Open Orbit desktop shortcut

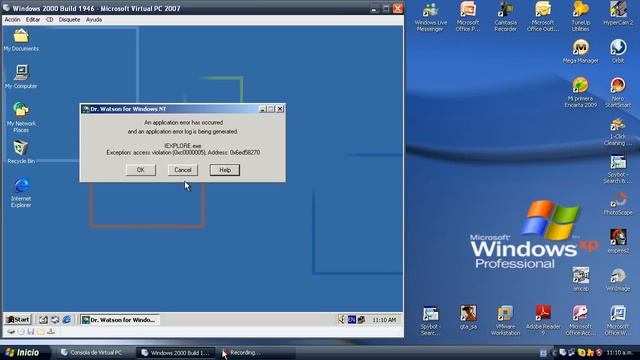tap(618, 51)
